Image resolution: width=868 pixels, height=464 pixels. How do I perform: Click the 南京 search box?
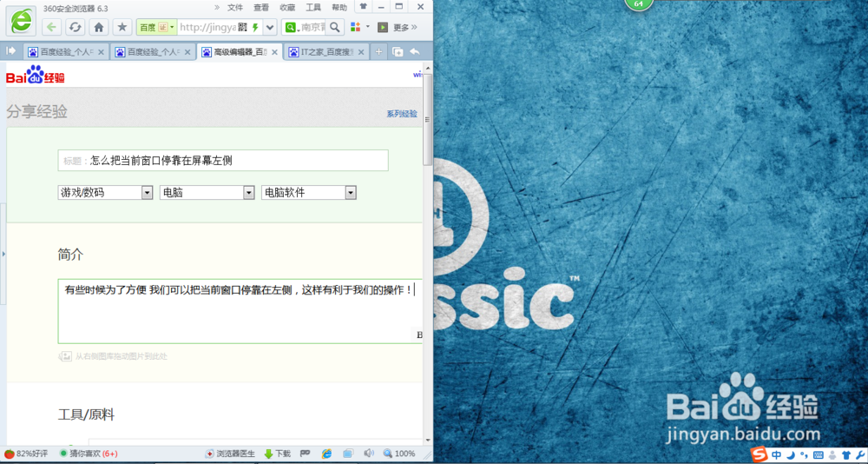[x=312, y=27]
